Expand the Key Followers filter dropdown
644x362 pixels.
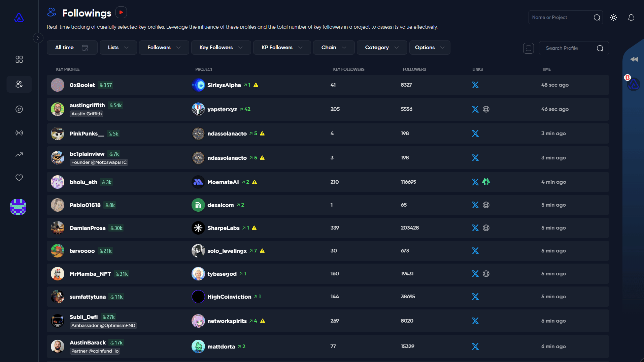[x=221, y=48]
